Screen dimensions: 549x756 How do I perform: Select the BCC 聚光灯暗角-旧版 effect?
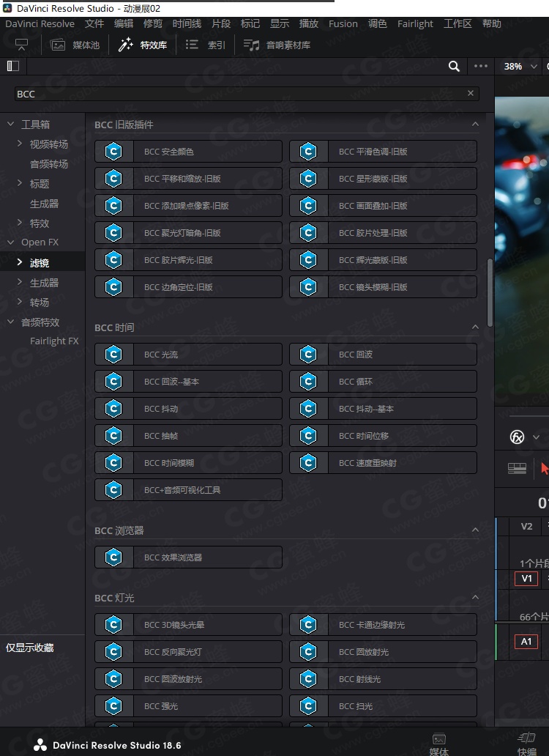pos(188,232)
